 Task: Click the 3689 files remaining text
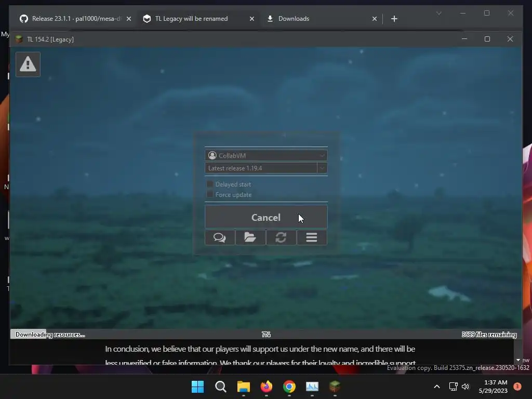click(489, 335)
